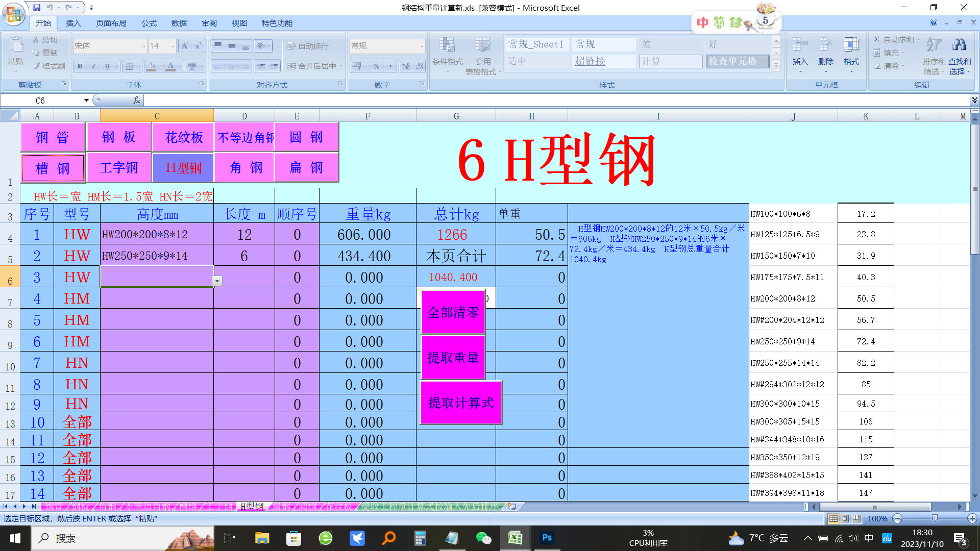Toggle top vertical alignment
This screenshot has width=980, height=551.
[x=218, y=46]
